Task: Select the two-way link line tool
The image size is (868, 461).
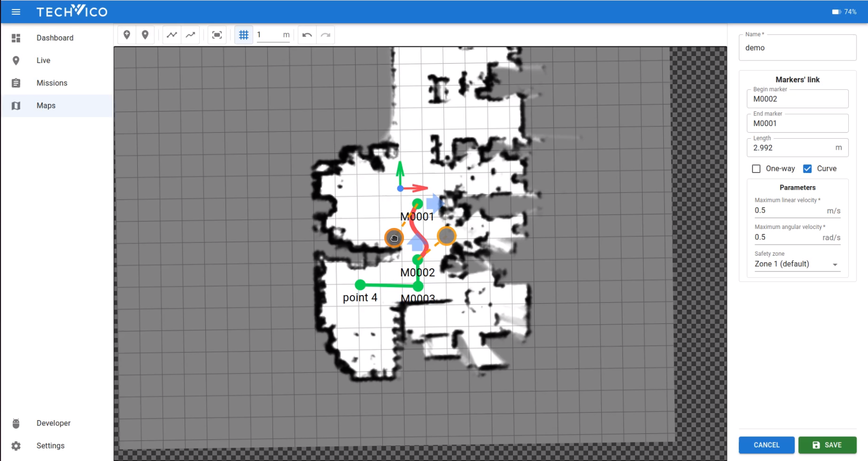Action: pyautogui.click(x=172, y=35)
